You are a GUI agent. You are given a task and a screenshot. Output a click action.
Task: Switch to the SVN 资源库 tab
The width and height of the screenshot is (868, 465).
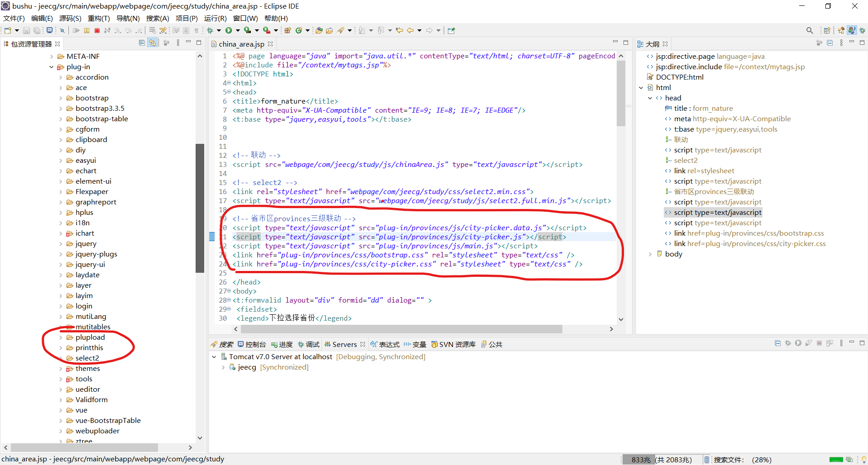click(x=453, y=344)
